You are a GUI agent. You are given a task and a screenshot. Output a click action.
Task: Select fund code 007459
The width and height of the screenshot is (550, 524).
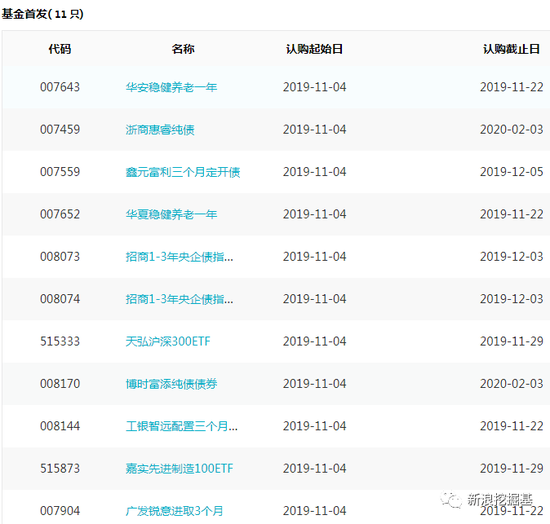[x=60, y=129]
